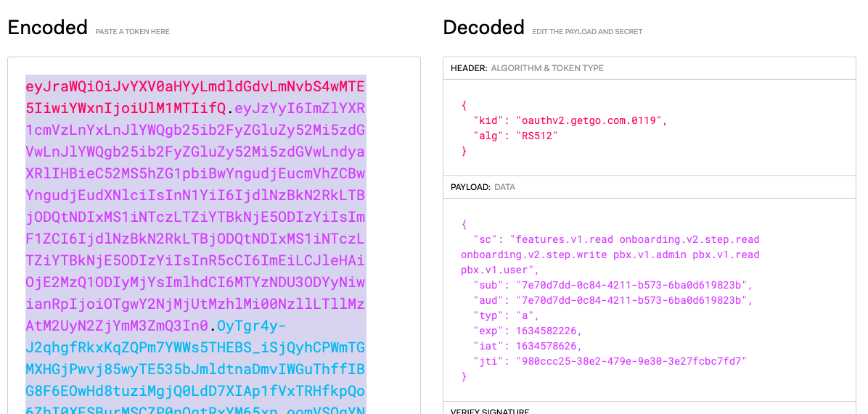Click the 'PASTE A TOKEN HERE' label

point(132,32)
